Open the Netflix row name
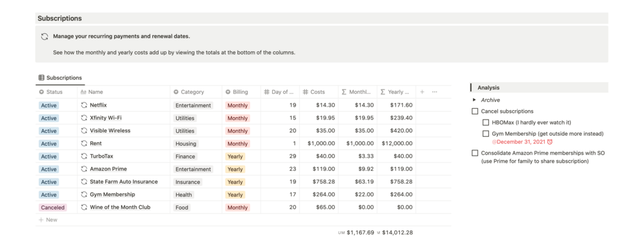Screen dimensions: 644x252 98,106
